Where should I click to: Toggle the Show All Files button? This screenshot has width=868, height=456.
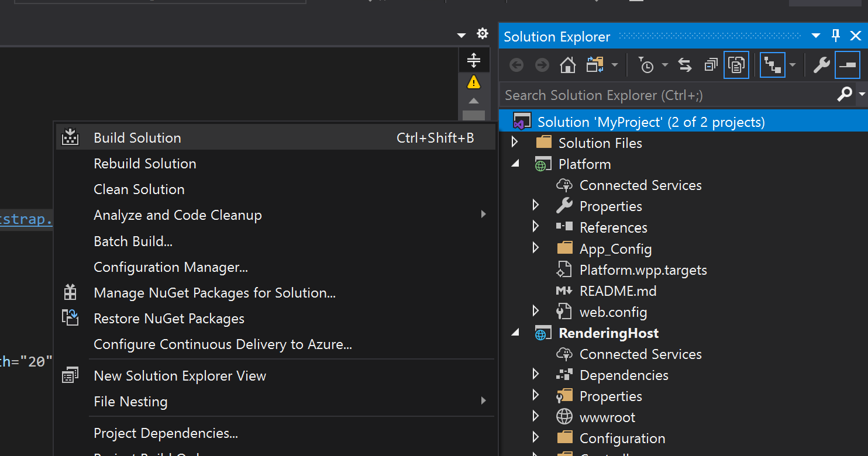(736, 65)
